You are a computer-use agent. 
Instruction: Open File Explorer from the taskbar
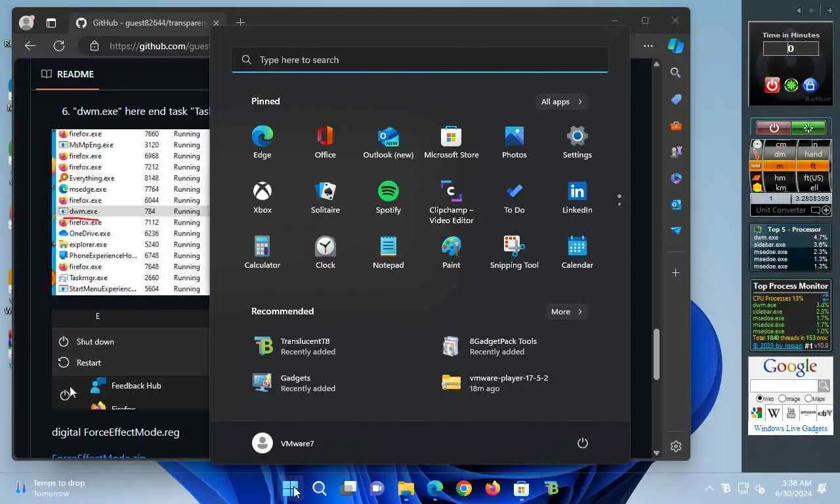(x=406, y=489)
